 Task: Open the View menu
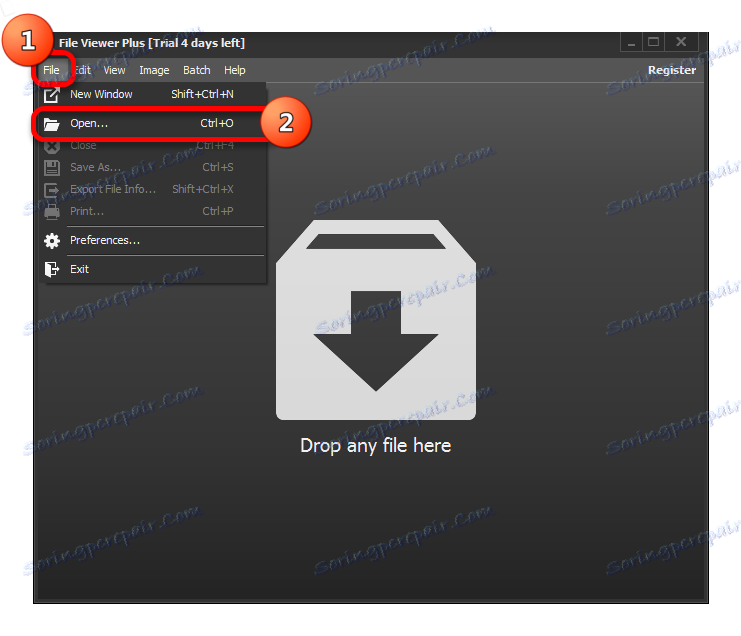click(114, 70)
